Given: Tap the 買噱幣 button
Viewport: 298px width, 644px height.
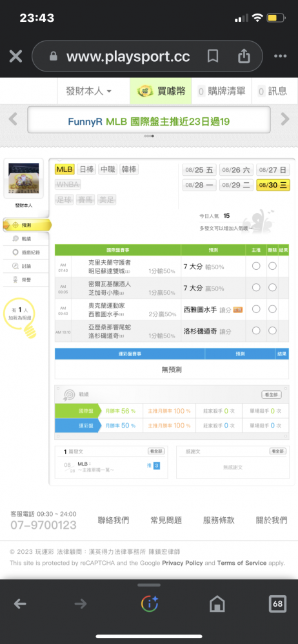Looking at the screenshot, I should coord(161,91).
